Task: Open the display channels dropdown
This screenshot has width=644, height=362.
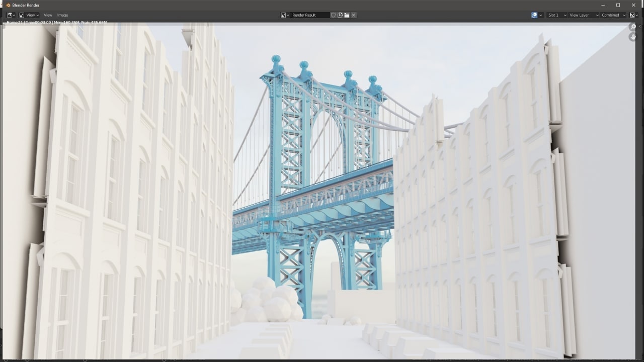Action: coord(634,15)
